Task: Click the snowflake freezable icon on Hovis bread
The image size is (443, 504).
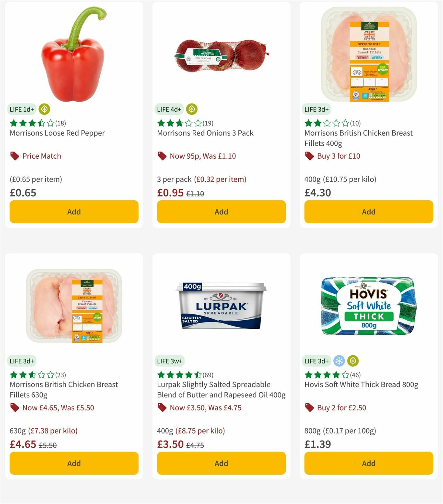Action: point(339,361)
